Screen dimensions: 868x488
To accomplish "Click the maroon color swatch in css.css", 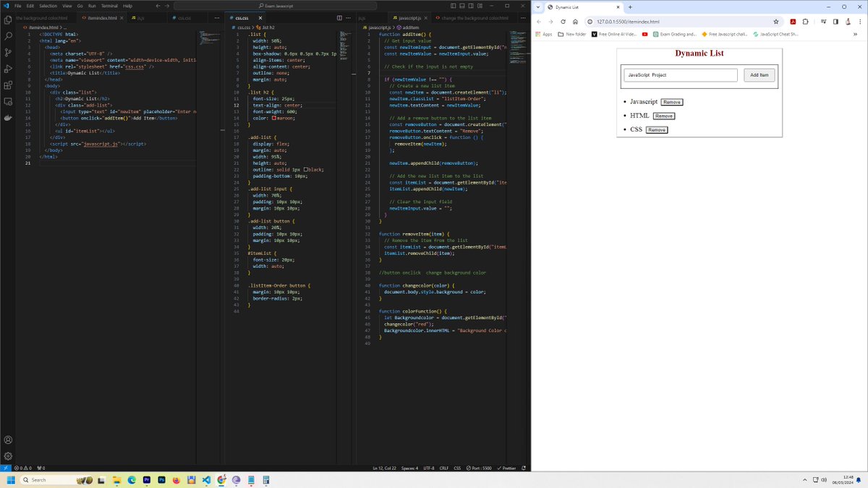I will click(274, 118).
